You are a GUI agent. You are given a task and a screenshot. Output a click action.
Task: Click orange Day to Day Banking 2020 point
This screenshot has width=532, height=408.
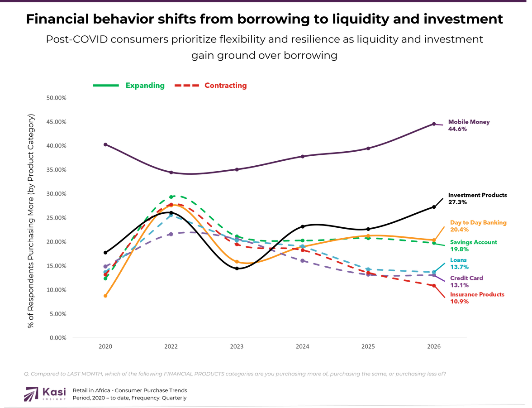click(105, 296)
